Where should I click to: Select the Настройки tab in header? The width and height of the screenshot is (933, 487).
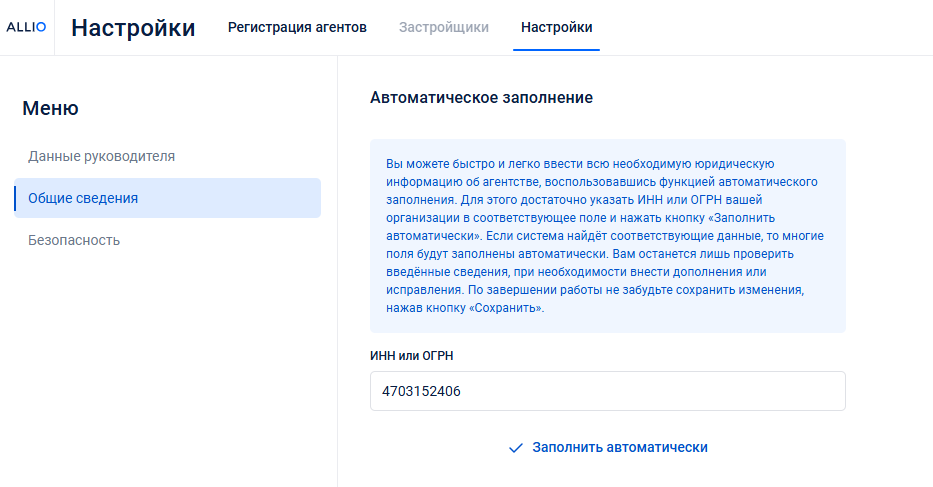click(x=556, y=27)
